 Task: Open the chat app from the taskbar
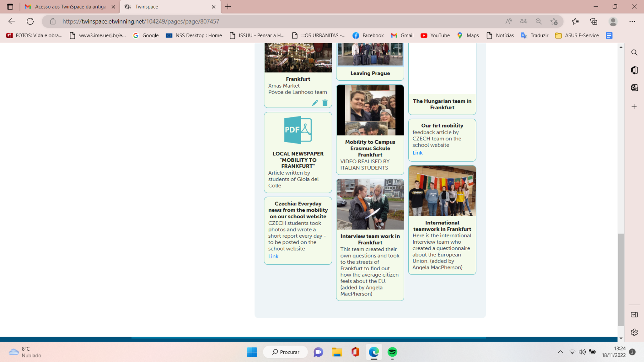318,352
